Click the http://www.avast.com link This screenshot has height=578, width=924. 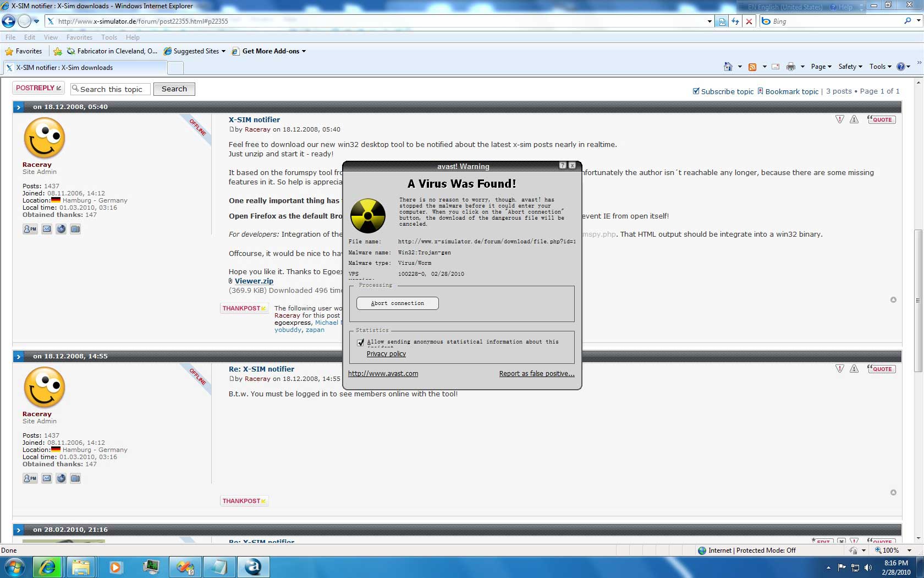pyautogui.click(x=383, y=373)
